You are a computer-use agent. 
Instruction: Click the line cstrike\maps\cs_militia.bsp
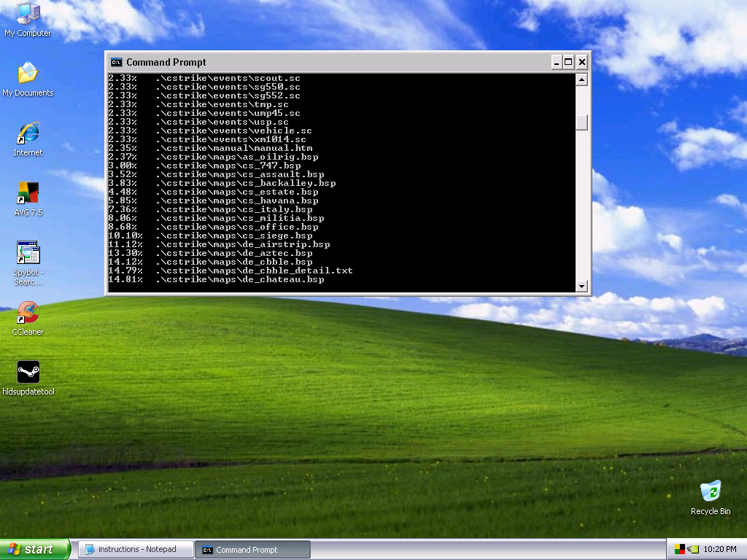point(239,218)
